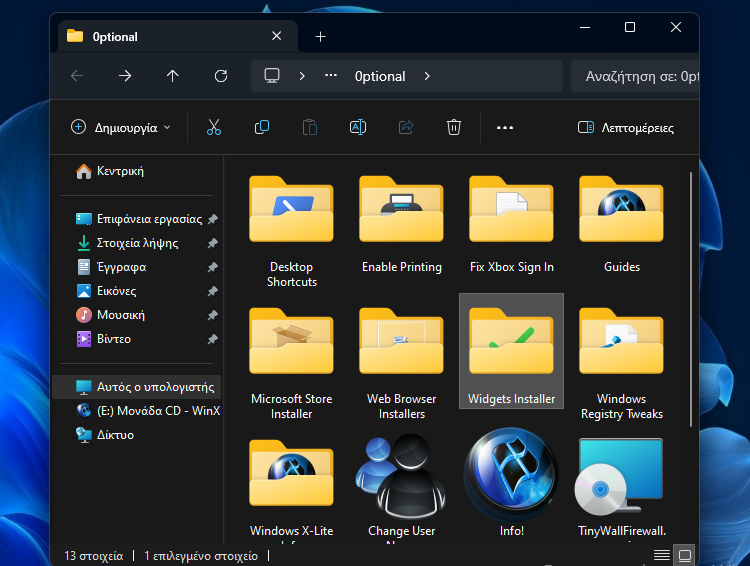Screen dimensions: 750x566
Task: Click the Paste clipboard icon
Action: point(309,127)
